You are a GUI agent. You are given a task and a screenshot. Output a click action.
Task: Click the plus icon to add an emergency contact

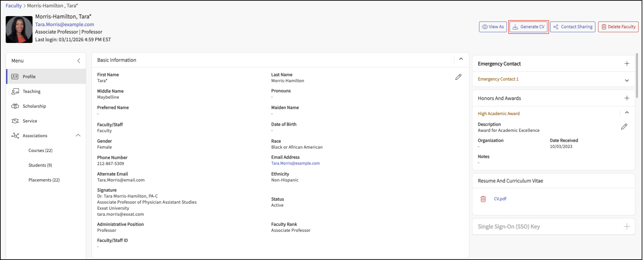[x=627, y=64]
